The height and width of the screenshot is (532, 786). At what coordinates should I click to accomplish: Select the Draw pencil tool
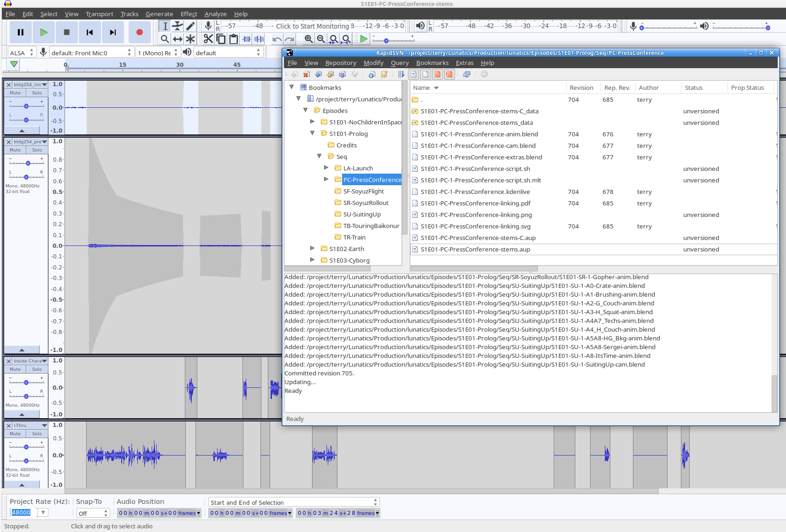190,26
